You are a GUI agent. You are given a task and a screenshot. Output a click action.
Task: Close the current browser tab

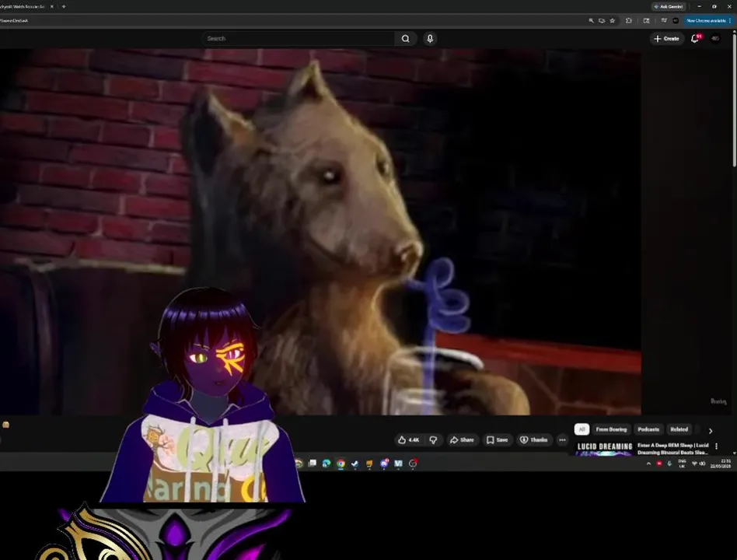[52, 6]
